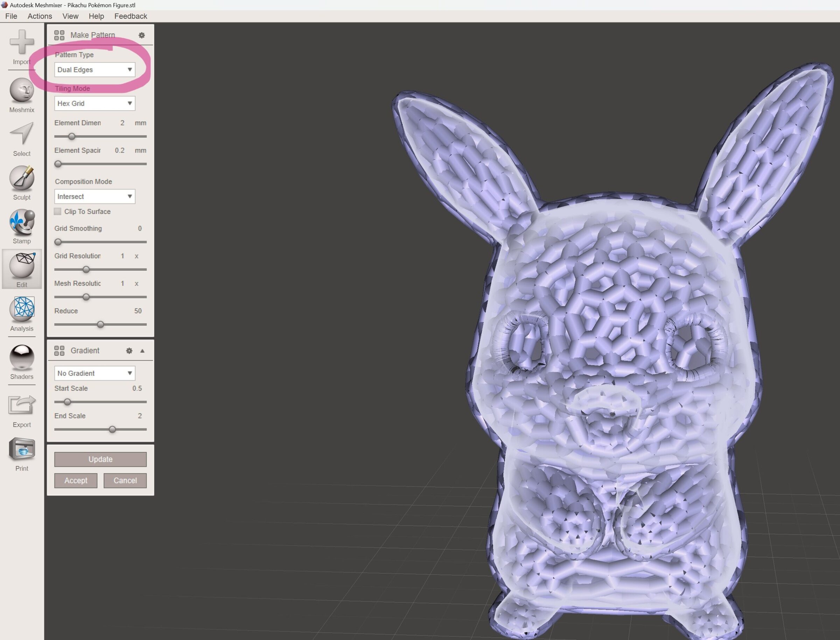Image resolution: width=840 pixels, height=640 pixels.
Task: Open the Meshmix tool
Action: click(22, 91)
